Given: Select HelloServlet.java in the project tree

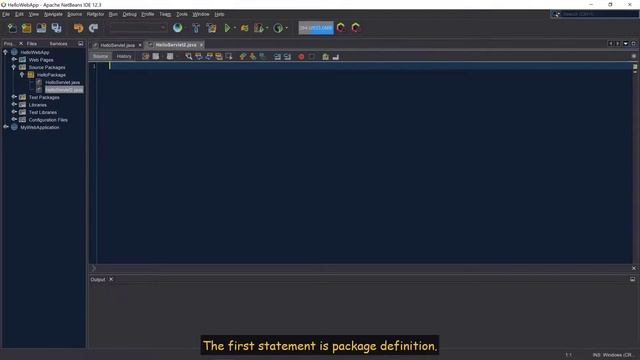Looking at the screenshot, I should click(62, 82).
